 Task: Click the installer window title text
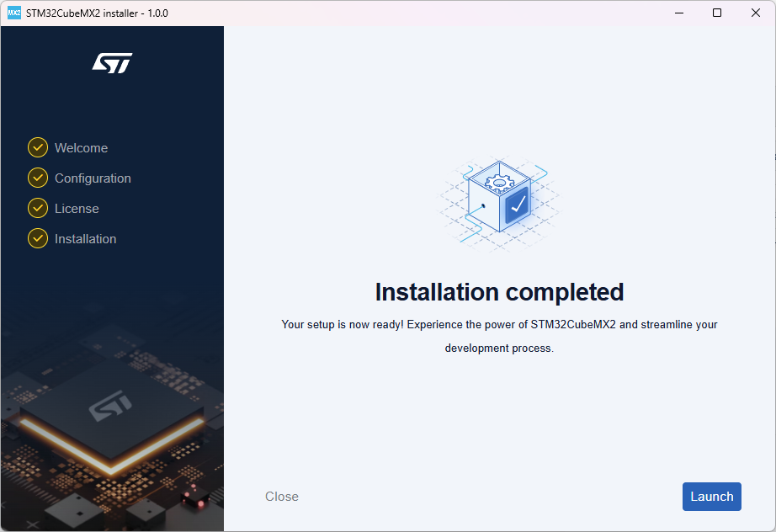point(97,13)
